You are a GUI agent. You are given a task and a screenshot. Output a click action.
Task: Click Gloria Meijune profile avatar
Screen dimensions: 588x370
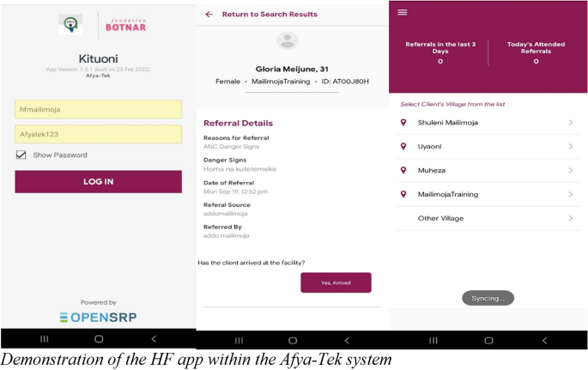pos(288,40)
